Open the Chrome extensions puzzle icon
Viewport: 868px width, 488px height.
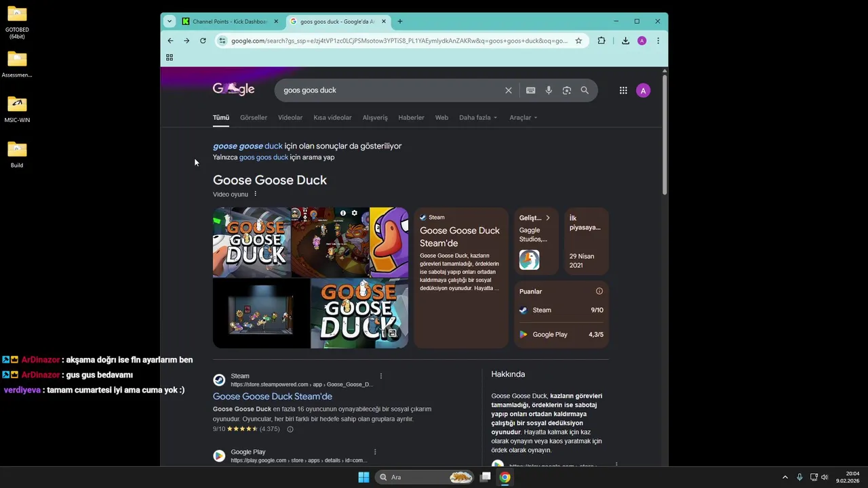tap(601, 41)
